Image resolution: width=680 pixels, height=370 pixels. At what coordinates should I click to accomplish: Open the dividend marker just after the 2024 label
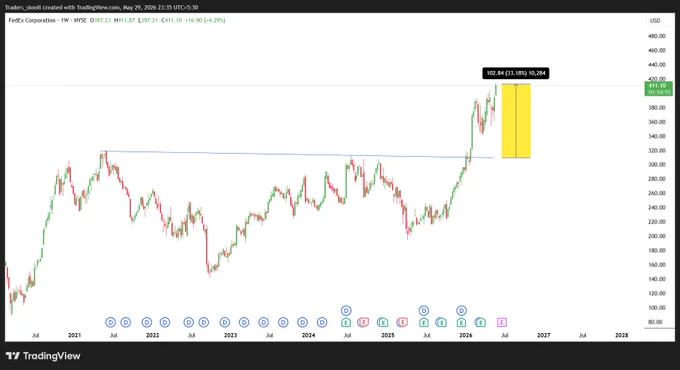coord(322,322)
